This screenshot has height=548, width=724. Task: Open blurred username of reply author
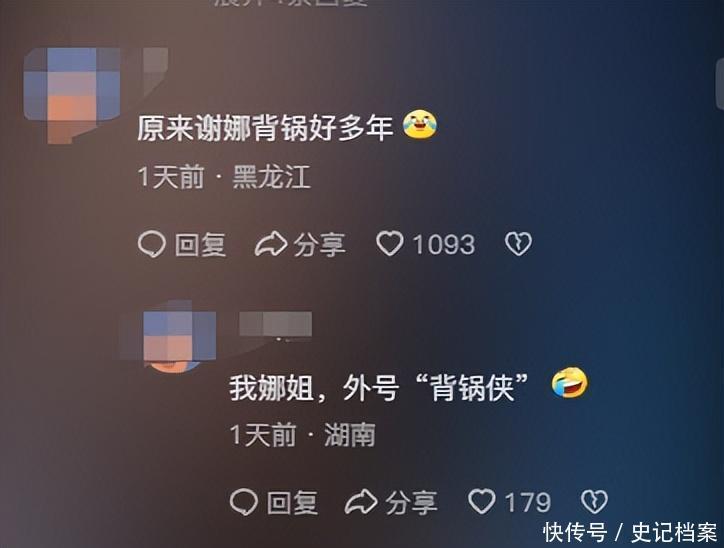tap(275, 324)
